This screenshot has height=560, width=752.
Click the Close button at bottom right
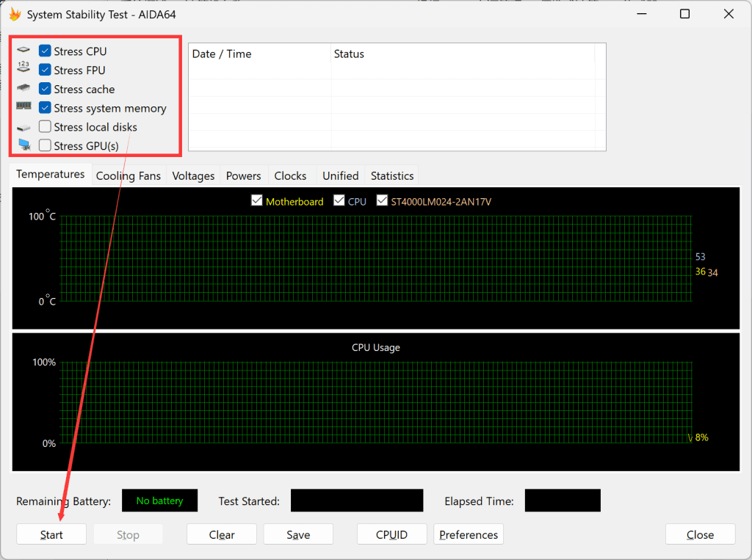point(700,534)
